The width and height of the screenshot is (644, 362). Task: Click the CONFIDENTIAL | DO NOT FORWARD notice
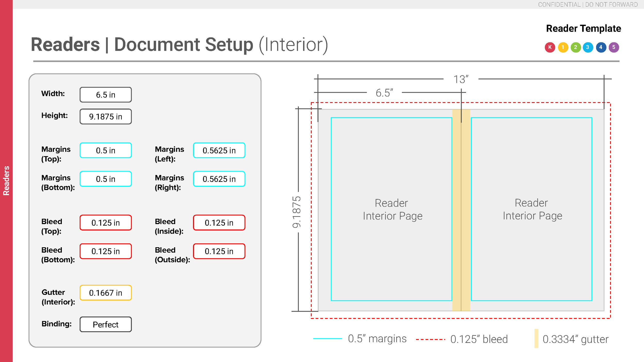(x=588, y=5)
